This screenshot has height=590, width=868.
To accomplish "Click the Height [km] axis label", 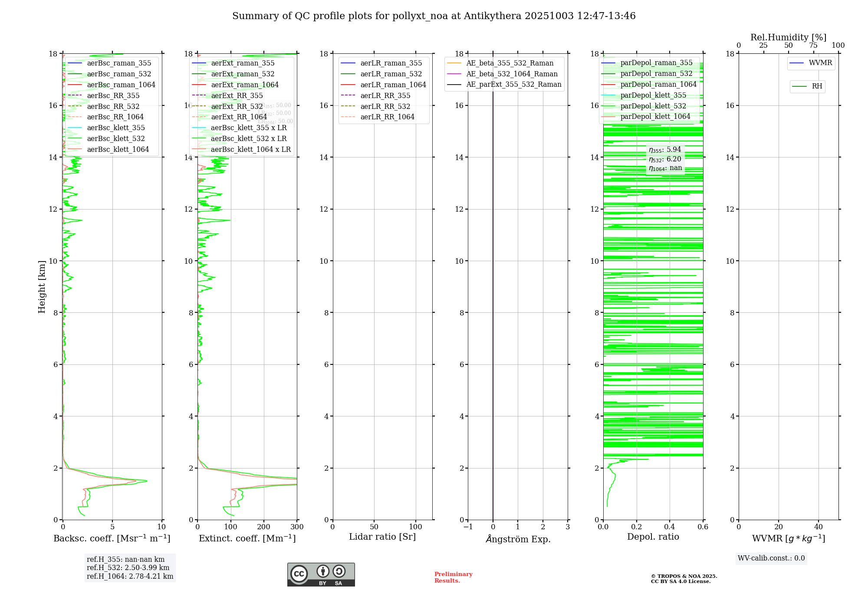I will [42, 287].
